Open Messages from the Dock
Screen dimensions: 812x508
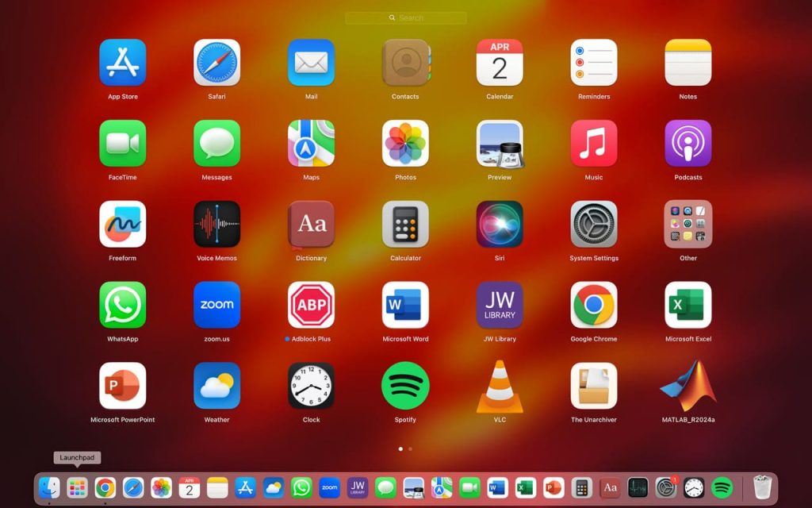pyautogui.click(x=385, y=488)
